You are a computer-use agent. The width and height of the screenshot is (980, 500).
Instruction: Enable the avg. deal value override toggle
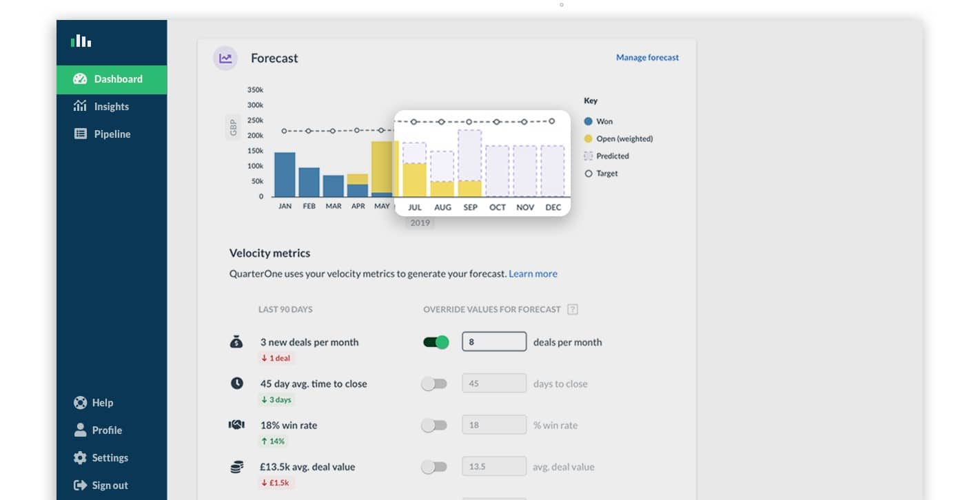(x=434, y=467)
